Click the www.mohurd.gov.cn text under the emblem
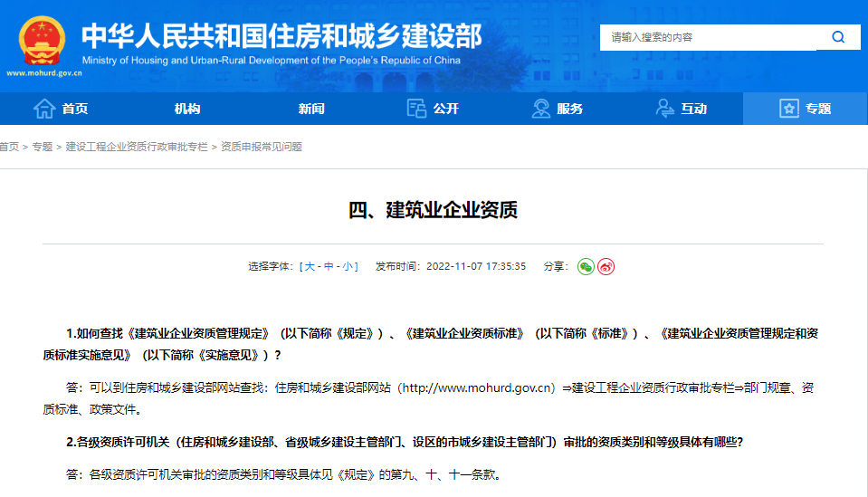This screenshot has width=868, height=497. (44, 73)
